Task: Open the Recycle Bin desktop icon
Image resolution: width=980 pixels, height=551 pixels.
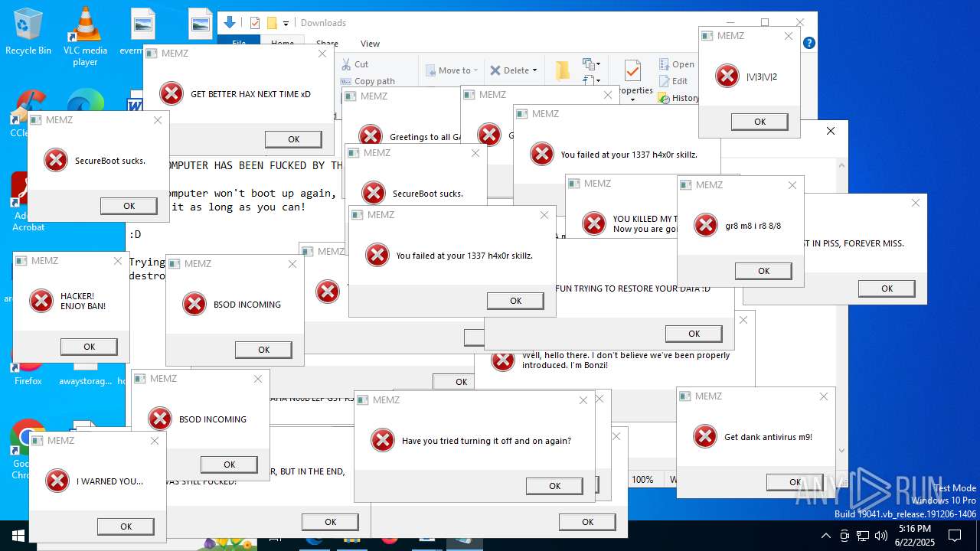Action: [x=28, y=31]
